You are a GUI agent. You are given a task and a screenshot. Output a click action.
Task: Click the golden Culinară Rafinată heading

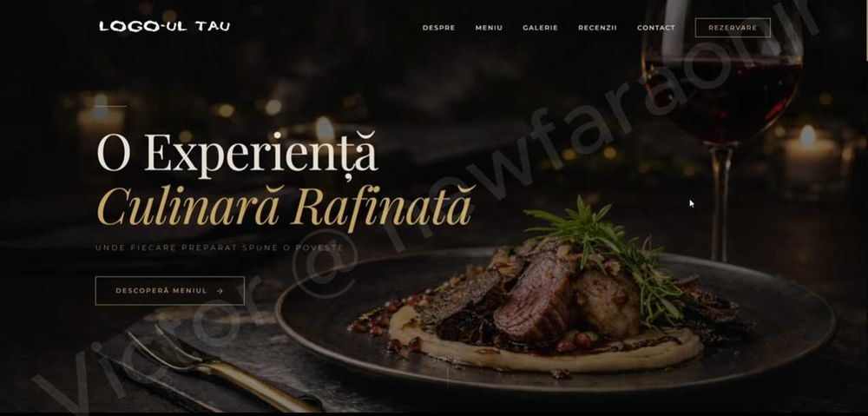click(285, 208)
